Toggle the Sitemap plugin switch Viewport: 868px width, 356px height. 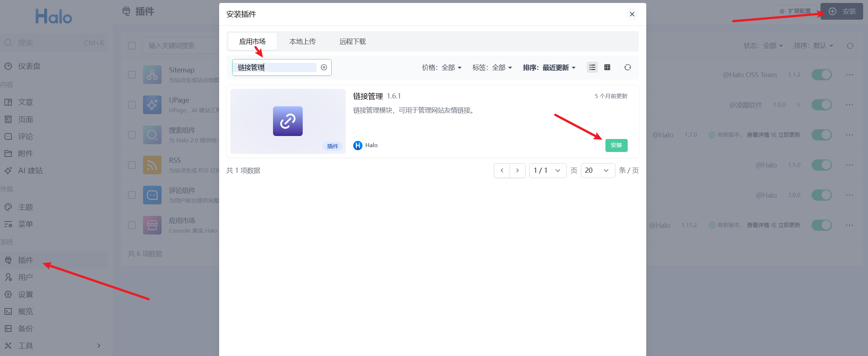[x=821, y=75]
